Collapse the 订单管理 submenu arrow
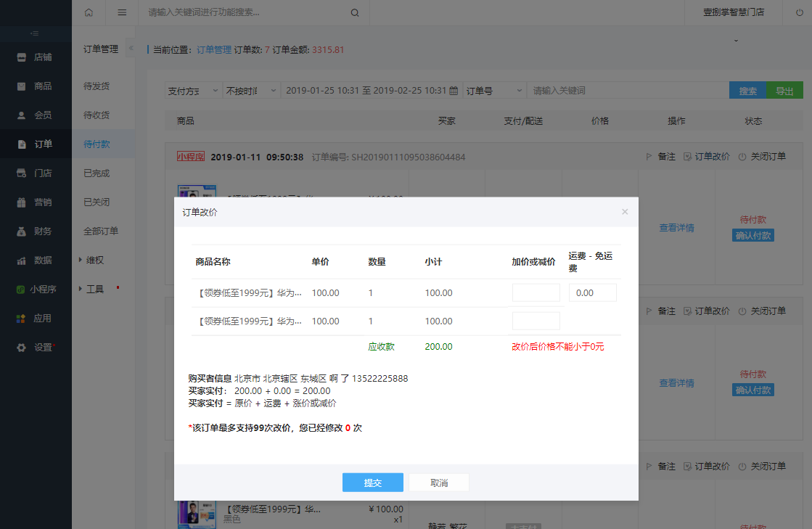The image size is (812, 529). pyautogui.click(x=131, y=48)
